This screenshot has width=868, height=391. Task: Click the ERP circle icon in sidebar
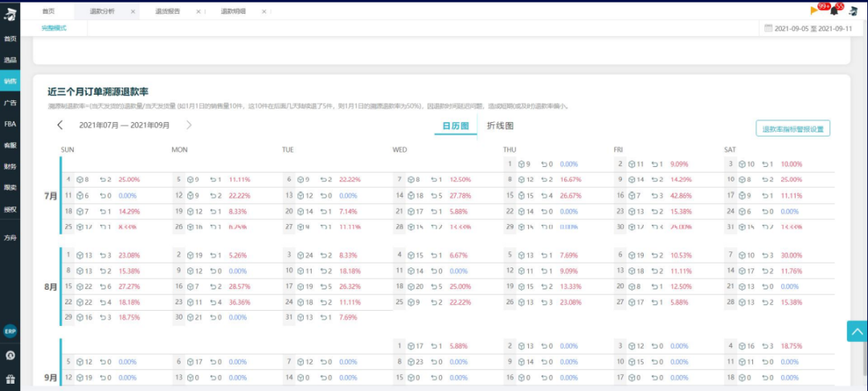click(10, 331)
